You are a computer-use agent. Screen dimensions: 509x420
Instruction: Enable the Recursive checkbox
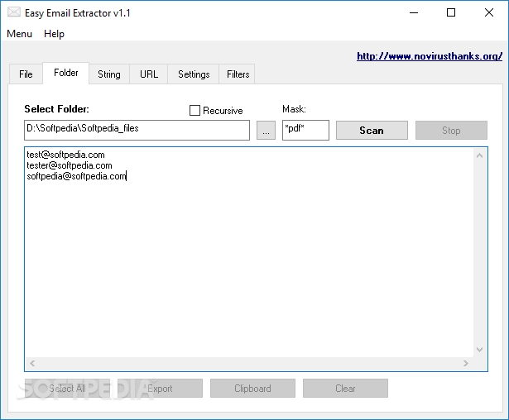(x=194, y=110)
